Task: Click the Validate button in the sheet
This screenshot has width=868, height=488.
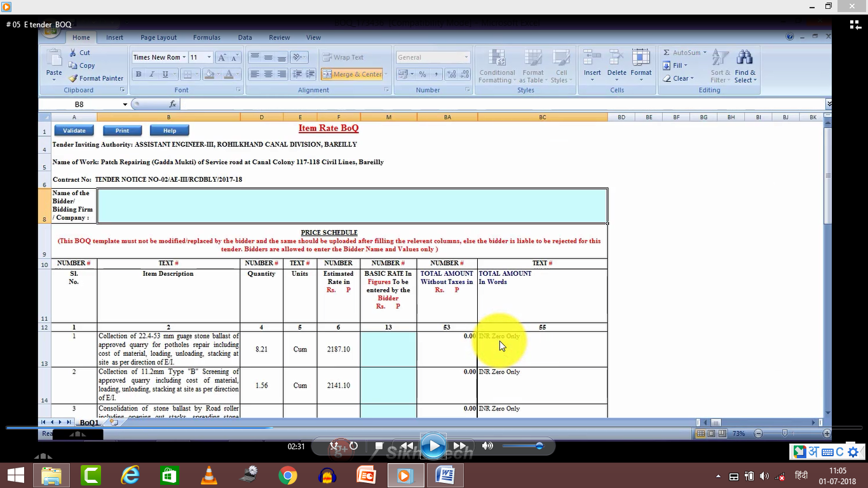Action: 74,130
